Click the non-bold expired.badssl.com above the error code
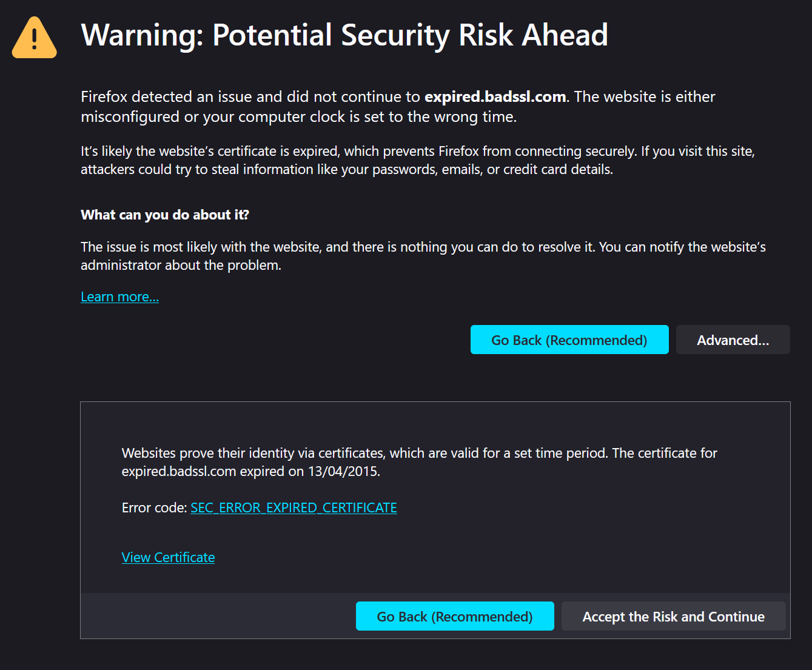 point(178,471)
